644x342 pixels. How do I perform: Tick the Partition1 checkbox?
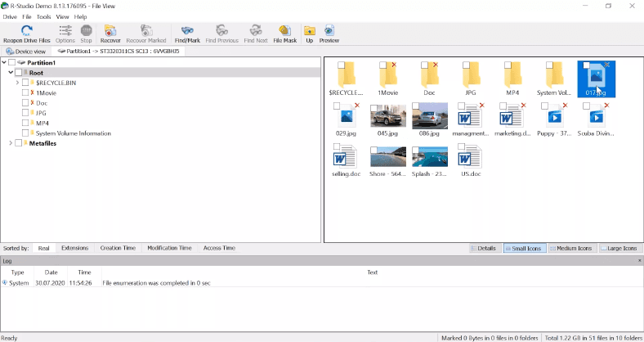[11, 63]
